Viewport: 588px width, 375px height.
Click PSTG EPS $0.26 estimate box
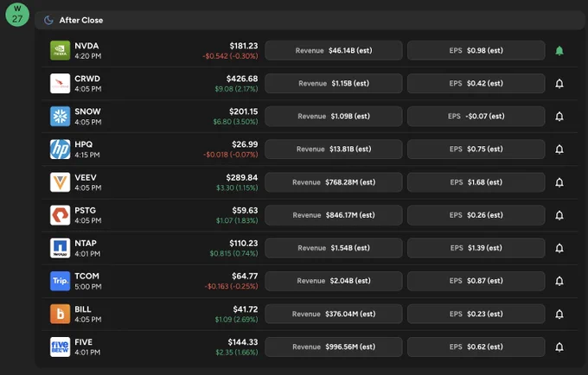coord(476,215)
